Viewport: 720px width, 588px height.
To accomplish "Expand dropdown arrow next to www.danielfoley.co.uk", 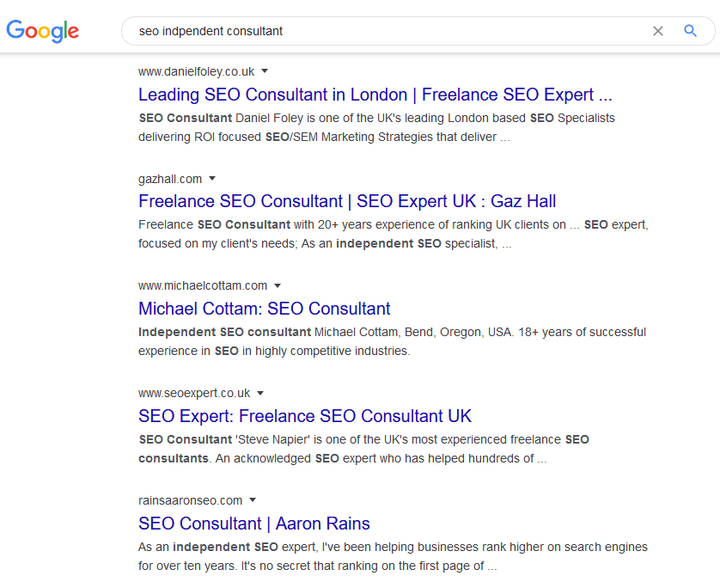I will click(x=265, y=70).
